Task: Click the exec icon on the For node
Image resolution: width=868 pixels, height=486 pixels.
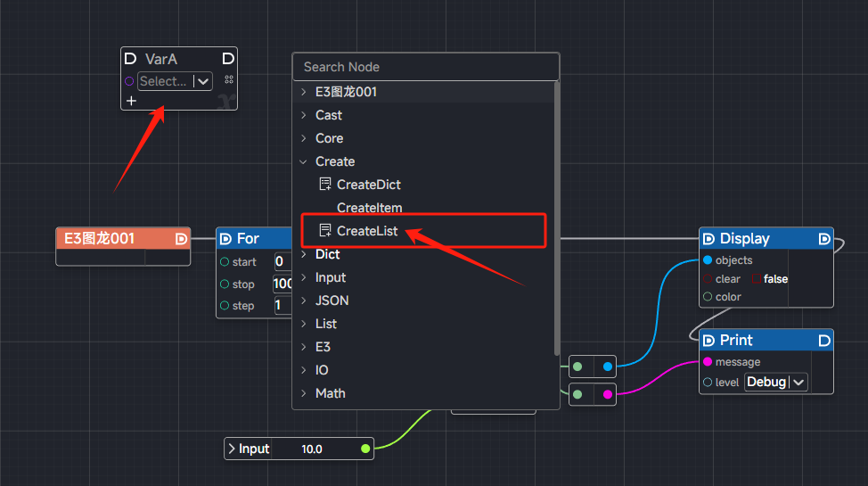Action: tap(225, 239)
